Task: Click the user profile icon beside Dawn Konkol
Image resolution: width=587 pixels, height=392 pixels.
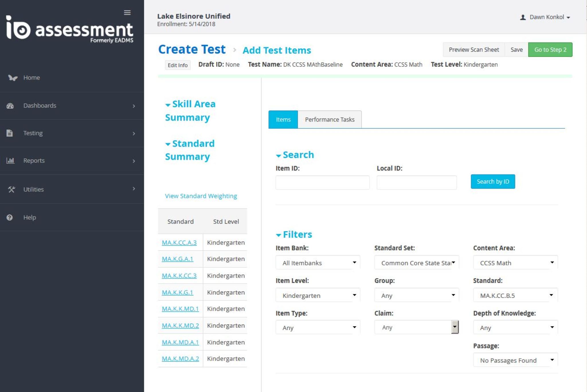Action: (523, 17)
